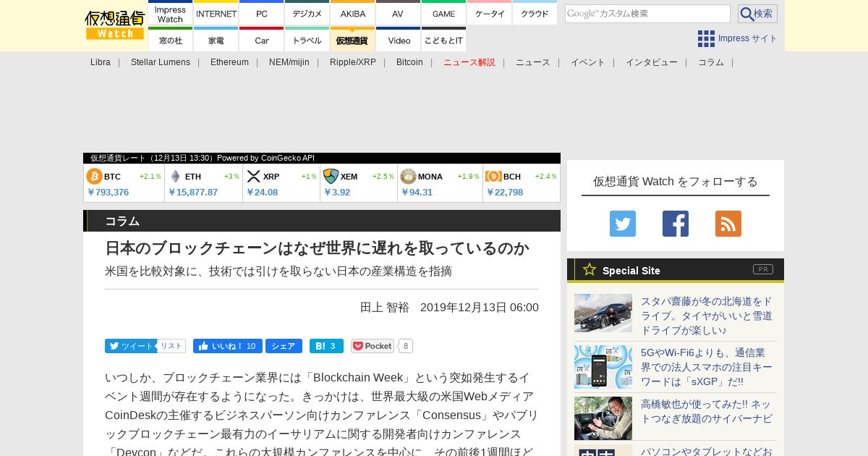Click the XEM coin icon

331,177
